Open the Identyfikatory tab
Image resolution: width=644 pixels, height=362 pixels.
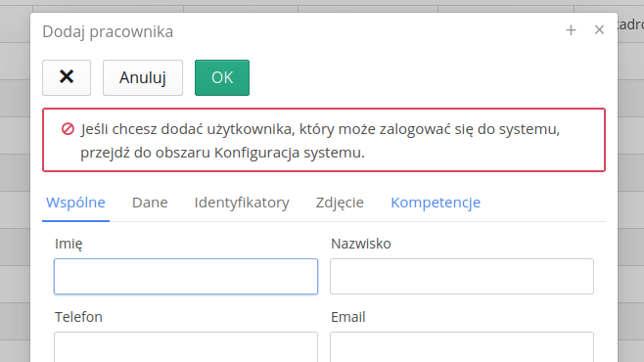[x=242, y=203]
